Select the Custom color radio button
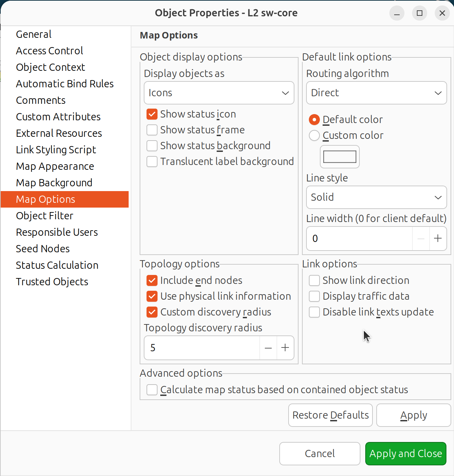 314,135
